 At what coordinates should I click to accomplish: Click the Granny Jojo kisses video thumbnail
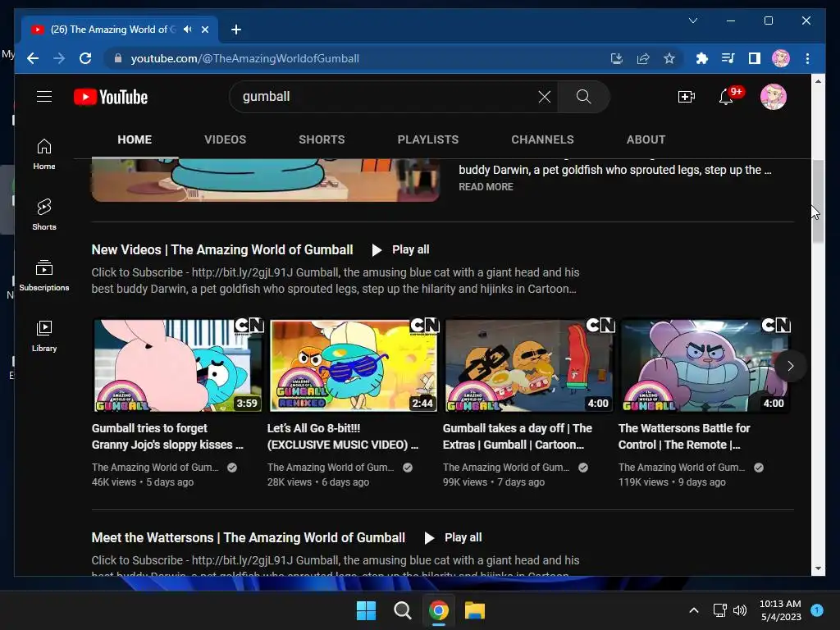(x=178, y=365)
